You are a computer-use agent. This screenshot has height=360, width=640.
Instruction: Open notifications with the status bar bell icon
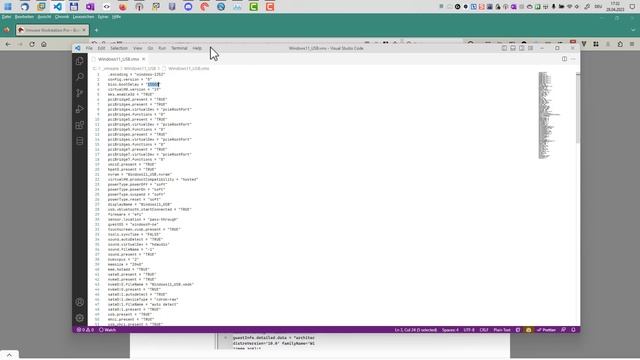click(x=573, y=330)
